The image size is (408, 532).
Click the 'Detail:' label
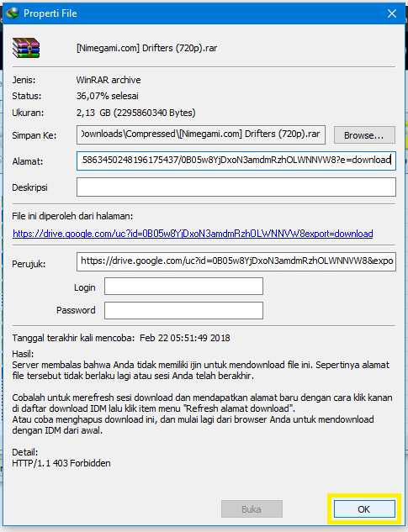[24, 452]
